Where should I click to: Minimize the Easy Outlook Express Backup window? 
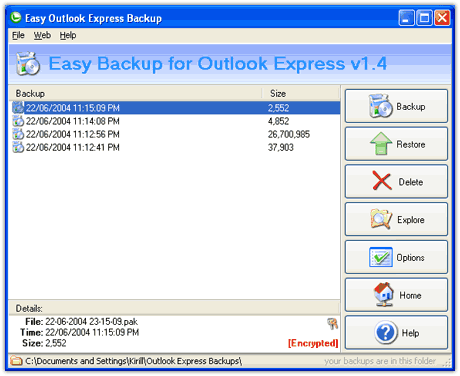406,18
